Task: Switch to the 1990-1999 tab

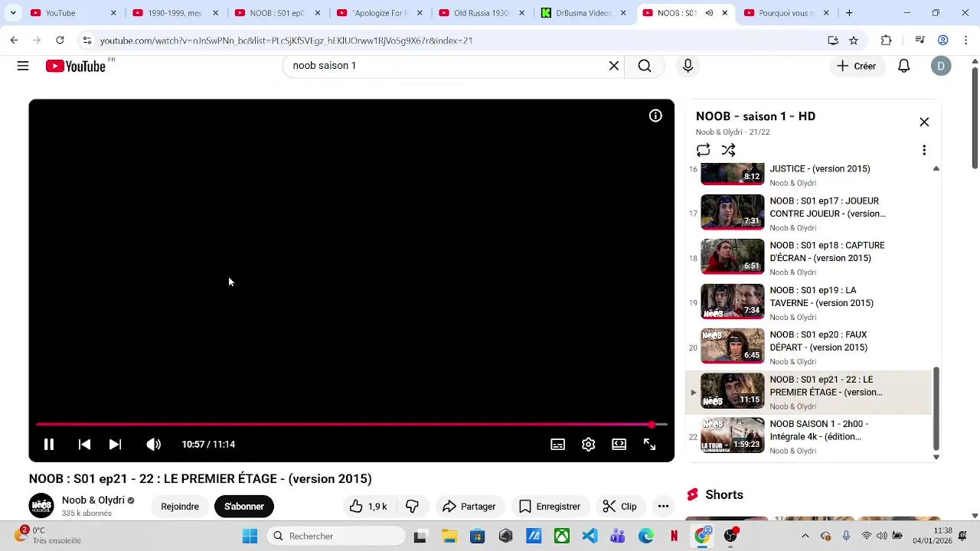Action: click(x=175, y=13)
